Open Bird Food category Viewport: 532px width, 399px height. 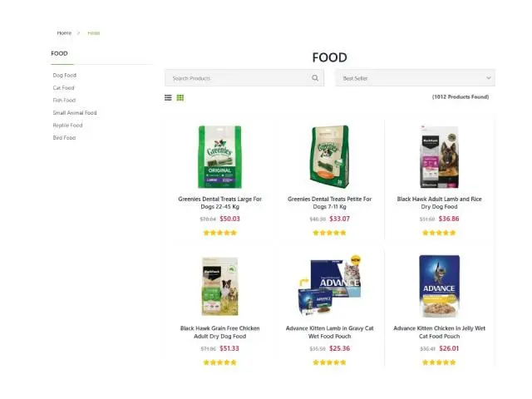pyautogui.click(x=64, y=138)
